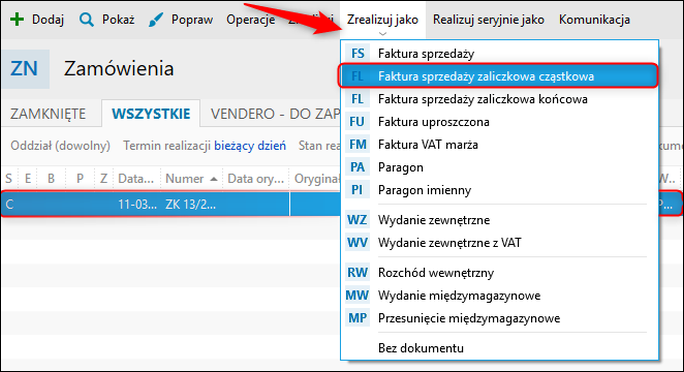Select Paragon imienny menu entry
The width and height of the screenshot is (684, 372).
click(x=499, y=190)
